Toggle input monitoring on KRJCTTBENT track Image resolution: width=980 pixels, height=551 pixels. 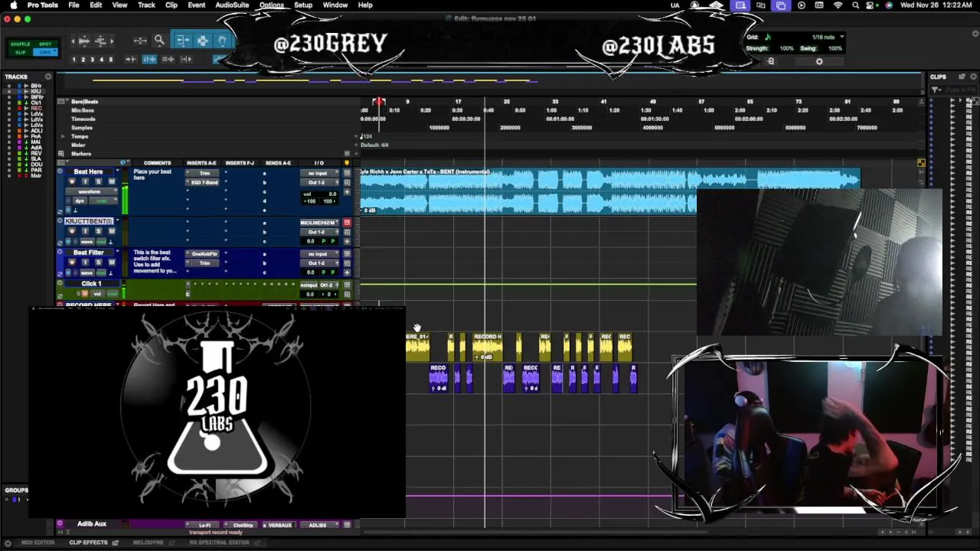point(85,231)
